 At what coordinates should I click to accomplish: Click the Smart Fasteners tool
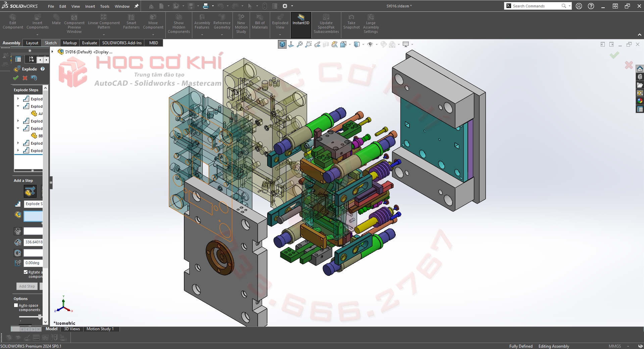click(x=131, y=22)
